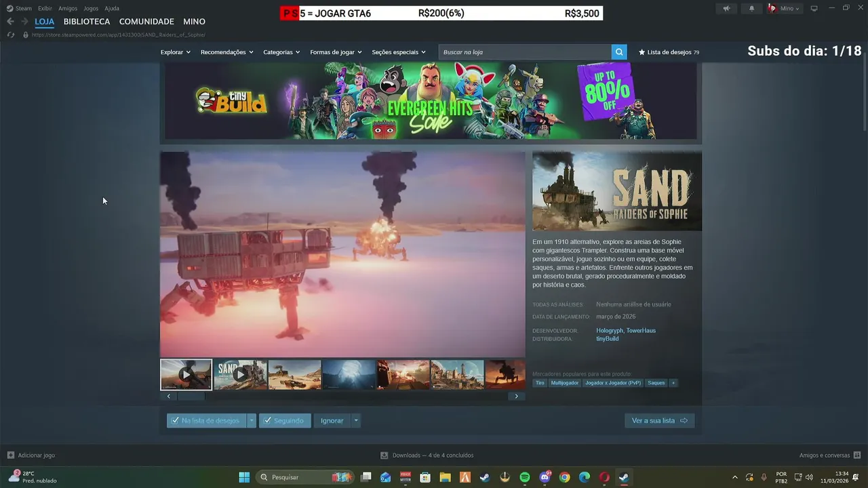868x488 pixels.
Task: Open Outlook from the taskbar
Action: coord(385,477)
